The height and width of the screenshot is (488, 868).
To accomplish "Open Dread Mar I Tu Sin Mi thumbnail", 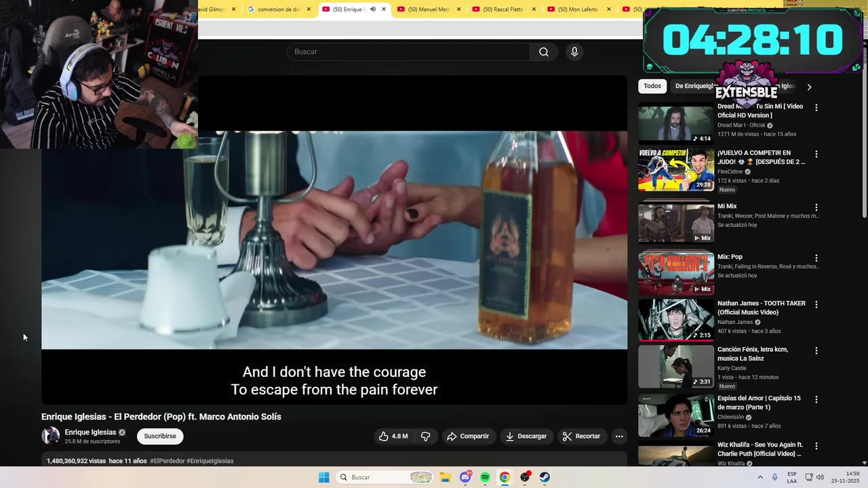I will pos(676,123).
